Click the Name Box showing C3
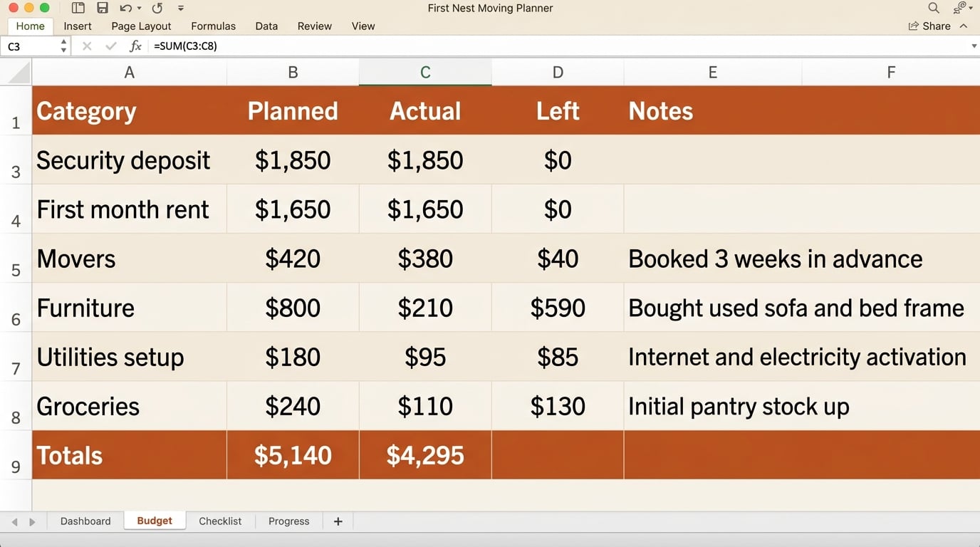The height and width of the screenshot is (547, 980). click(28, 46)
